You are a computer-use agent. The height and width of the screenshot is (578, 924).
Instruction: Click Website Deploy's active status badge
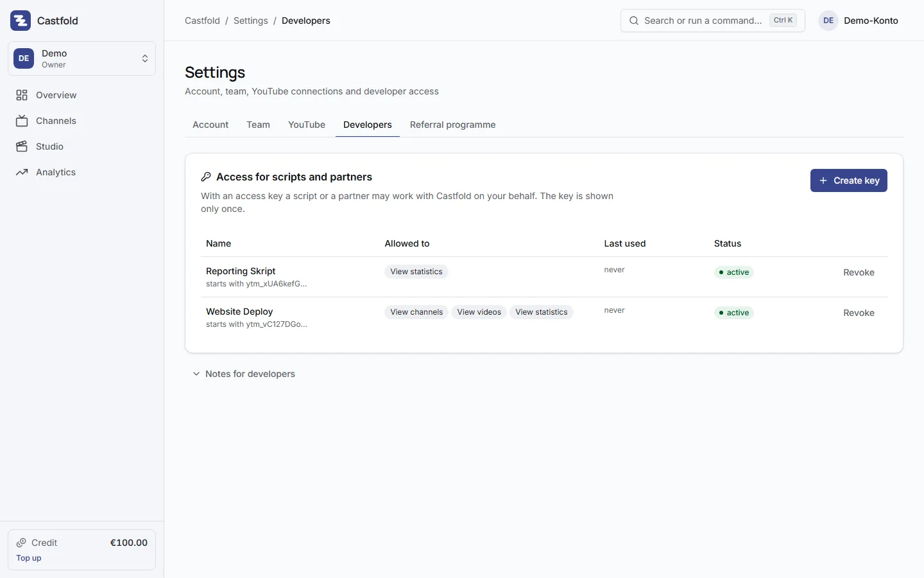coord(734,313)
